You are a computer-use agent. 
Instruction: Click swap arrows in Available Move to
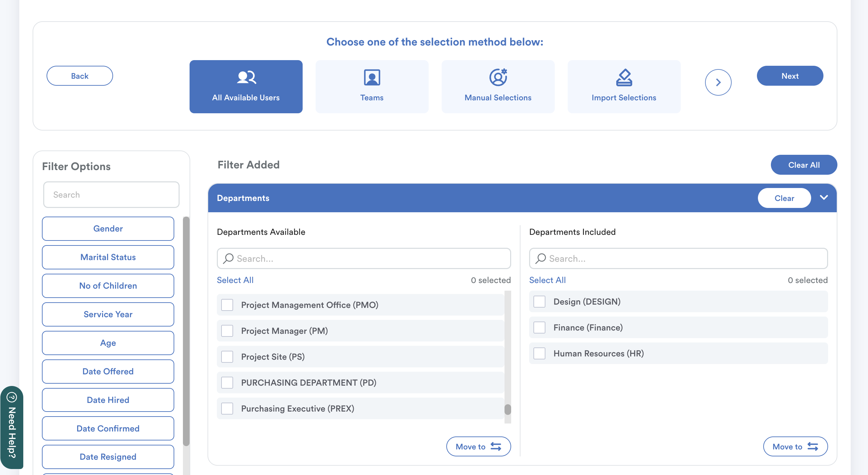click(x=495, y=446)
